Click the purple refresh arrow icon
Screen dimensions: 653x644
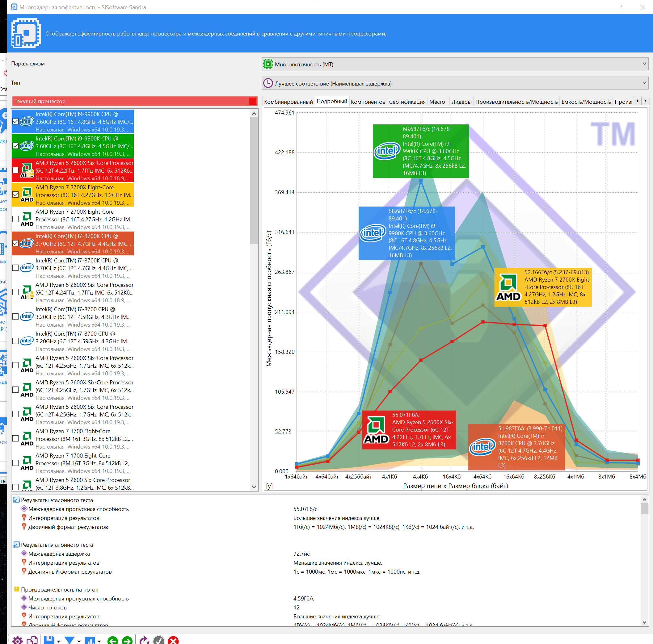coord(144,640)
